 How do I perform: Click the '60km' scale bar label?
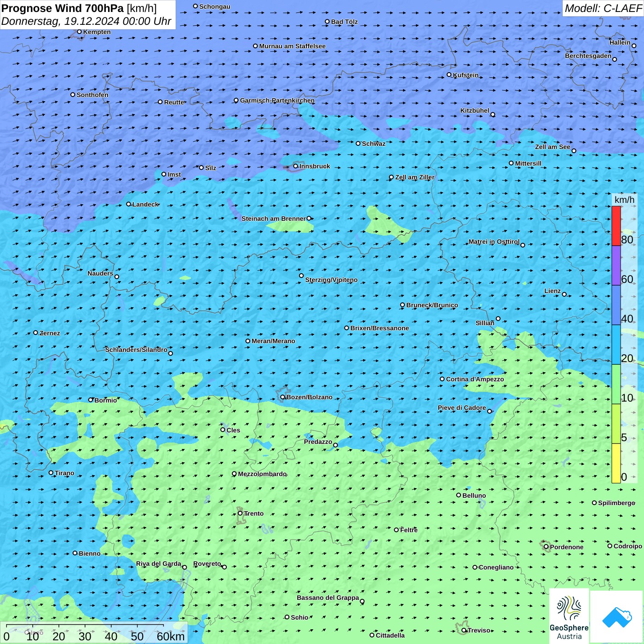tap(171, 636)
